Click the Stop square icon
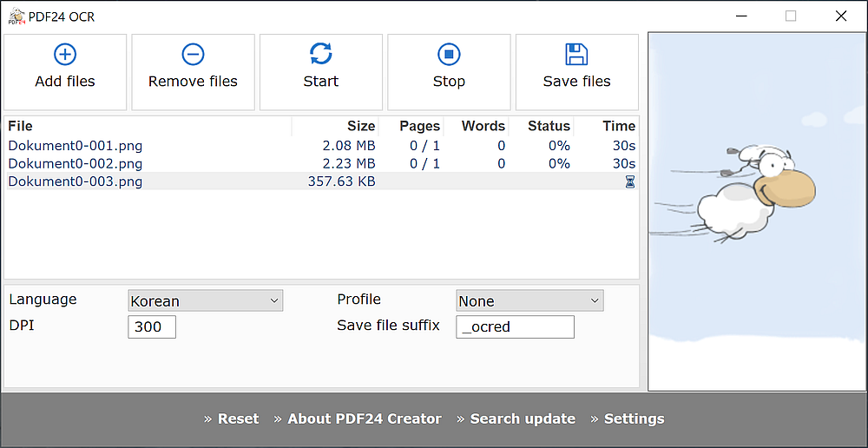The image size is (868, 448). point(449,55)
